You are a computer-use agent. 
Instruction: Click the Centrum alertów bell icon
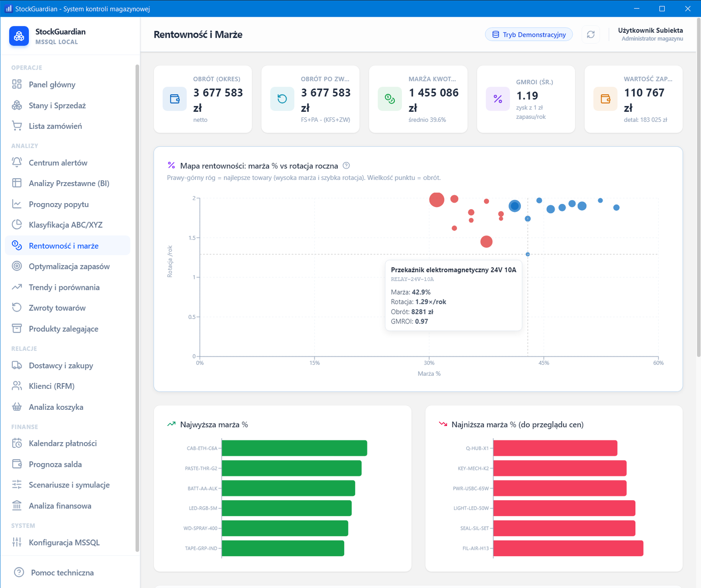click(x=17, y=162)
